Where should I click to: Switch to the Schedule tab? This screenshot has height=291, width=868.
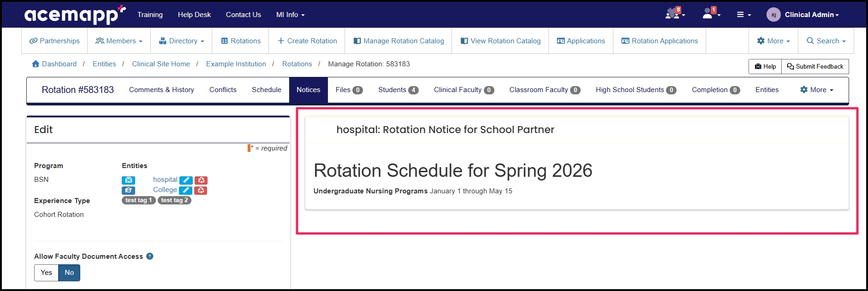click(x=267, y=90)
